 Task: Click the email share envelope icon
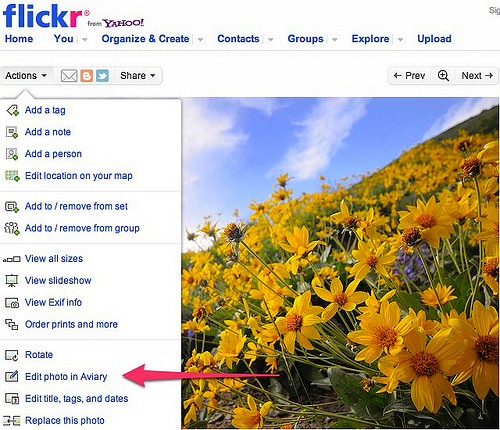tap(69, 76)
